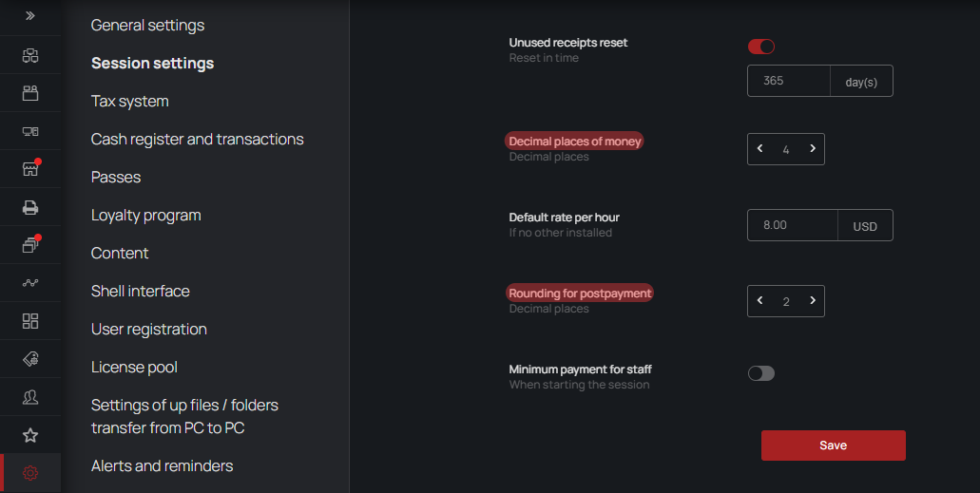Click the red Save button
The width and height of the screenshot is (980, 493).
point(833,446)
